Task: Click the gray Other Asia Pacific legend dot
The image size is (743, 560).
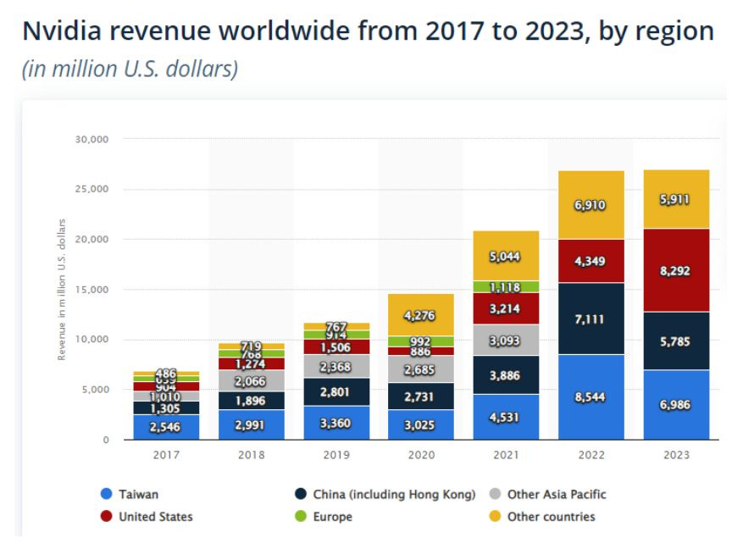Action: coord(495,494)
